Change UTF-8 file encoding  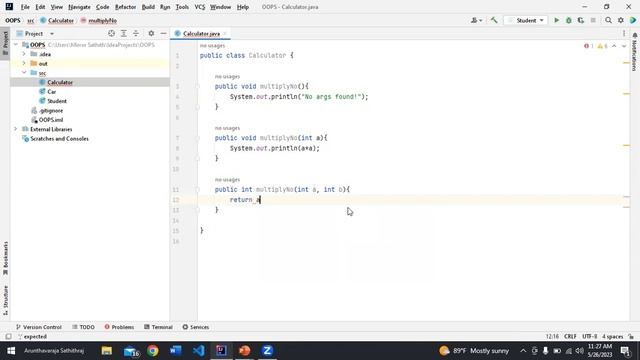pyautogui.click(x=589, y=336)
